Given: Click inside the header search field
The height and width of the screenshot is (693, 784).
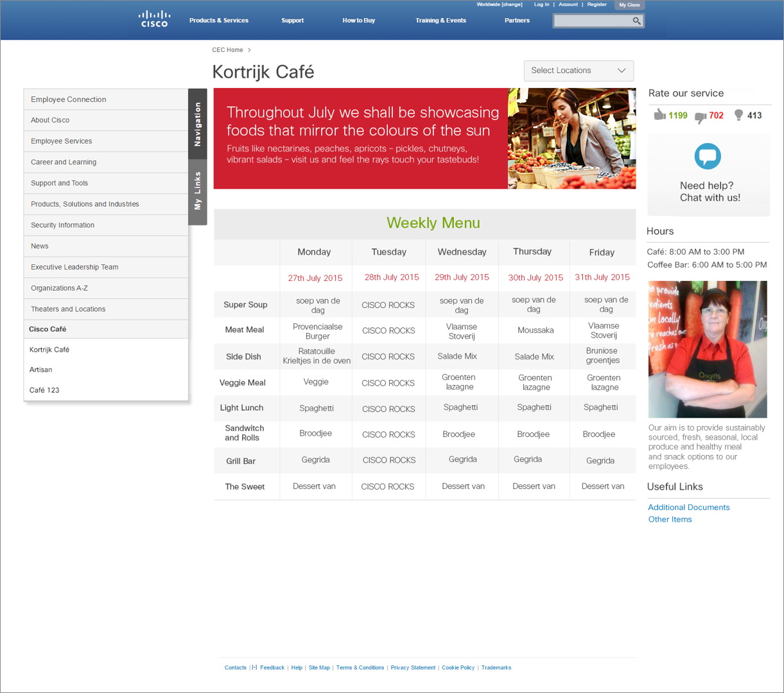Looking at the screenshot, I should 592,21.
